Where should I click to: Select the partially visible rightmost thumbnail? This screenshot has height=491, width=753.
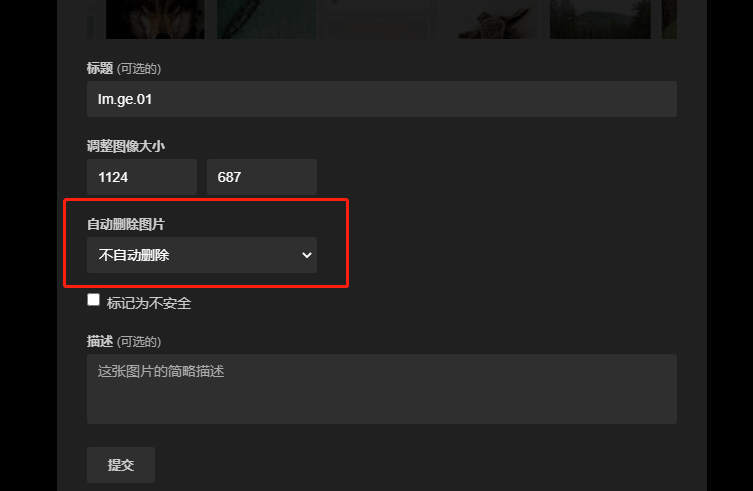tap(669, 19)
